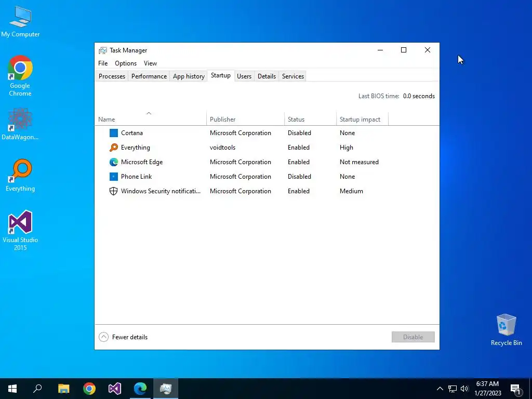Viewport: 532px width, 399px height.
Task: Select the Startup tab
Action: (x=220, y=76)
